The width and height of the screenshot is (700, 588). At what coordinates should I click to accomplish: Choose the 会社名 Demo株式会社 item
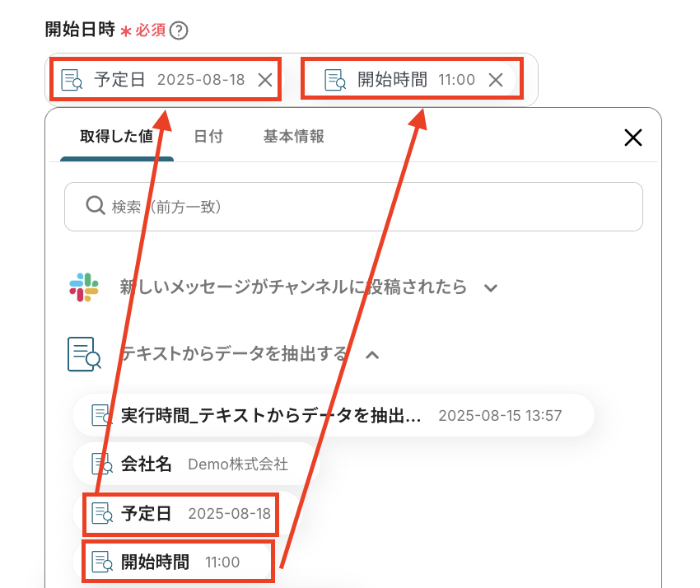[197, 464]
